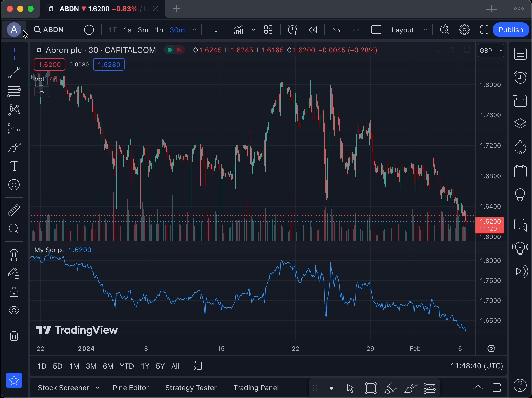The width and height of the screenshot is (532, 398).
Task: Hide all drawings with eye icon
Action: [14, 310]
